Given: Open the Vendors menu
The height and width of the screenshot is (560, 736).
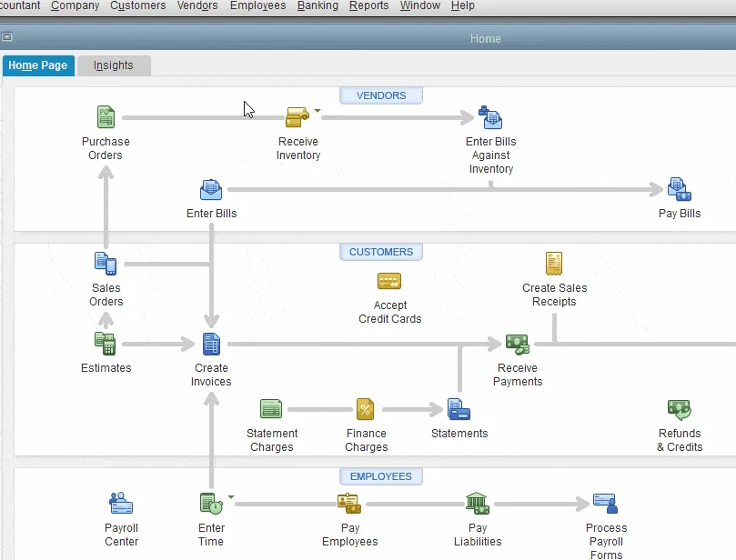Looking at the screenshot, I should click(x=197, y=5).
